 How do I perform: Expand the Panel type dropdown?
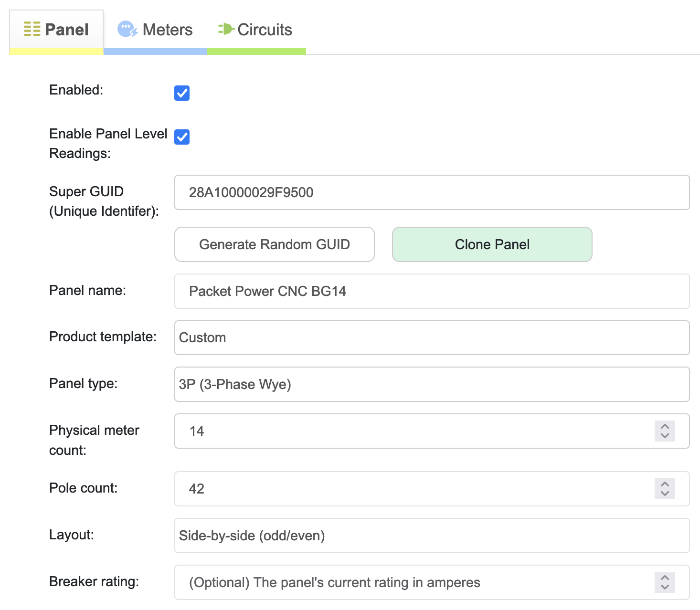tap(432, 385)
